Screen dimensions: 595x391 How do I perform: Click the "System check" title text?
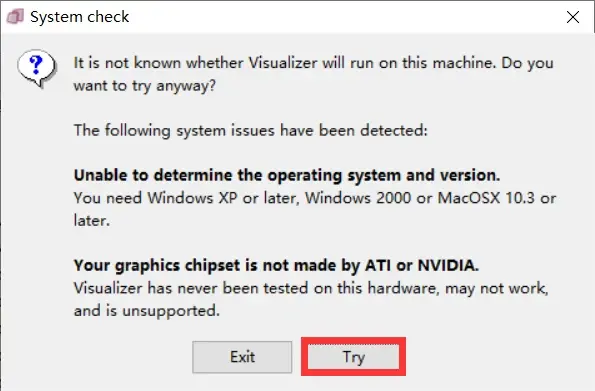tap(80, 17)
